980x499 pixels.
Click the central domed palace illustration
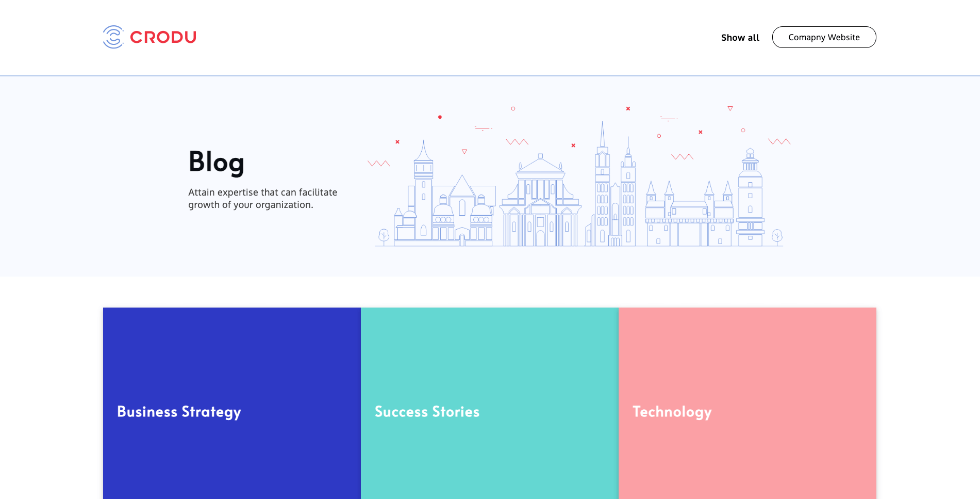tap(540, 204)
